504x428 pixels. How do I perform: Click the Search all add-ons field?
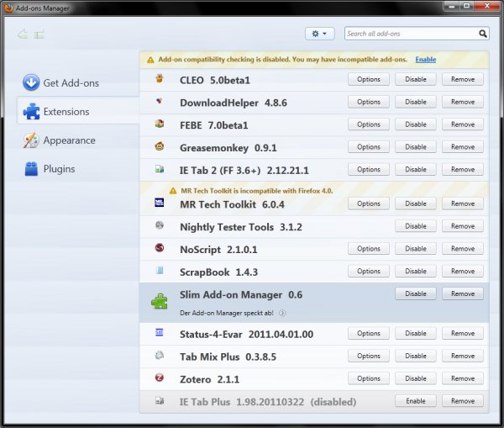(x=410, y=34)
